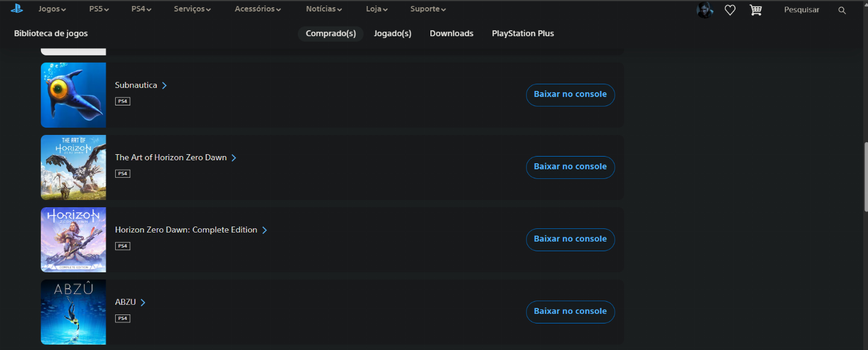Click the page vertical scrollbar thumb
Image resolution: width=868 pixels, height=350 pixels.
click(866, 177)
